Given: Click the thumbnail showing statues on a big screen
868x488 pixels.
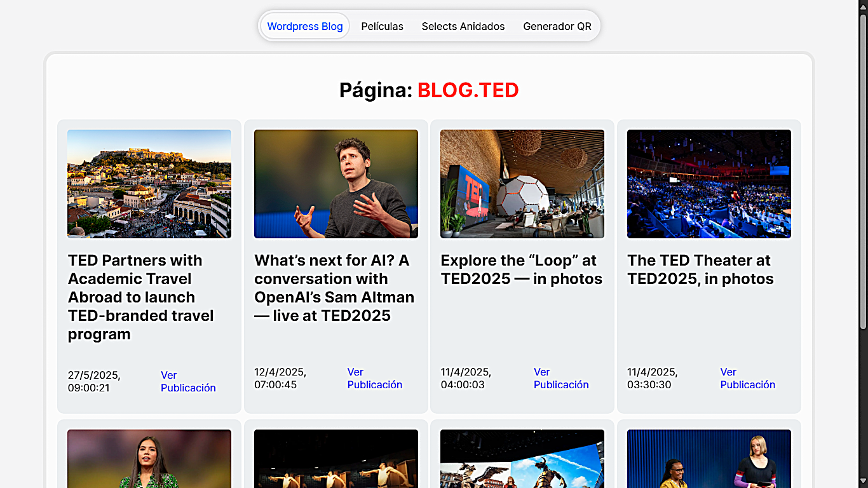Looking at the screenshot, I should 522,459.
